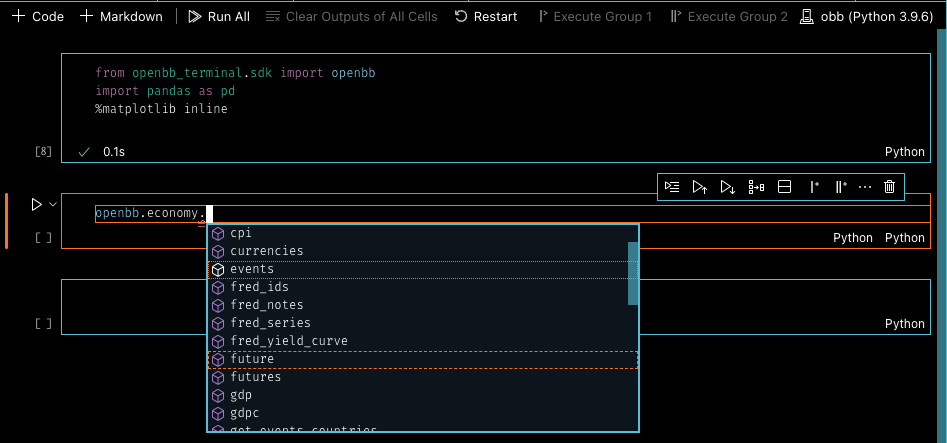Click Python language label of third cell
This screenshot has height=443, width=947.
coord(905,324)
